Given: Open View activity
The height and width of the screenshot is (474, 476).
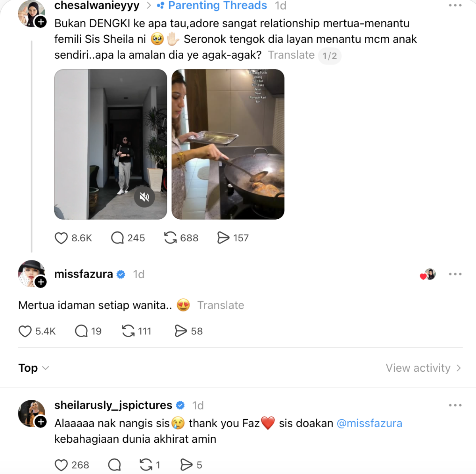Looking at the screenshot, I should point(423,368).
